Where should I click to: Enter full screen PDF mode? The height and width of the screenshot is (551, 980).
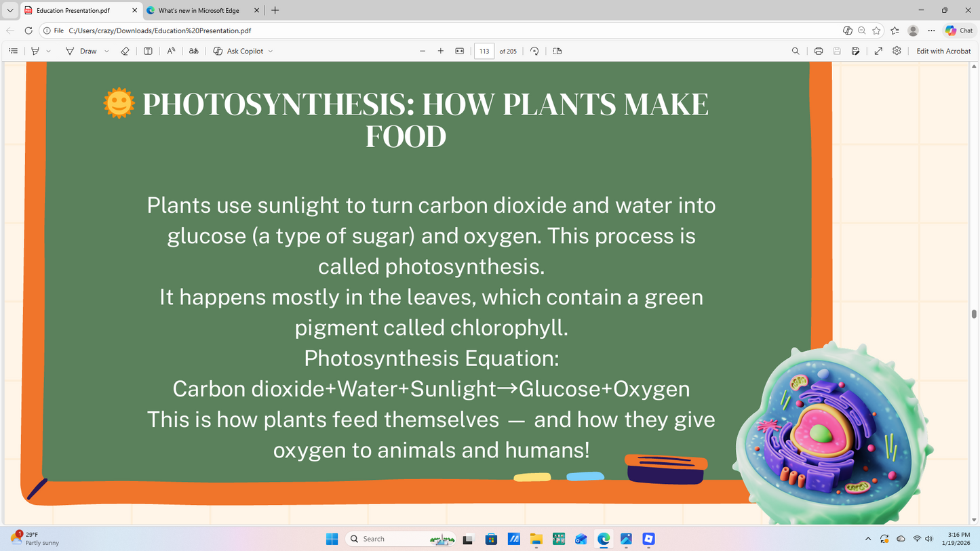tap(878, 51)
